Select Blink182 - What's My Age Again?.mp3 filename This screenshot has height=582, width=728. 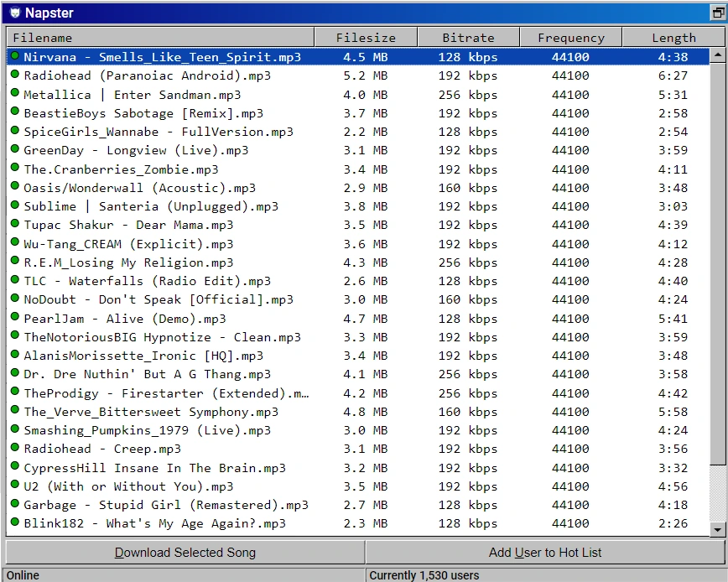coord(154,523)
